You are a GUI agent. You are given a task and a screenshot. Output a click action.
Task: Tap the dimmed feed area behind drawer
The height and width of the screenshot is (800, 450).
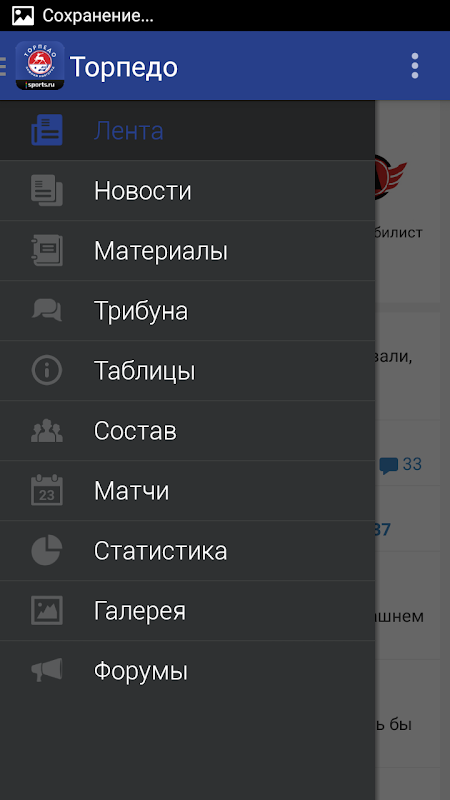412,449
